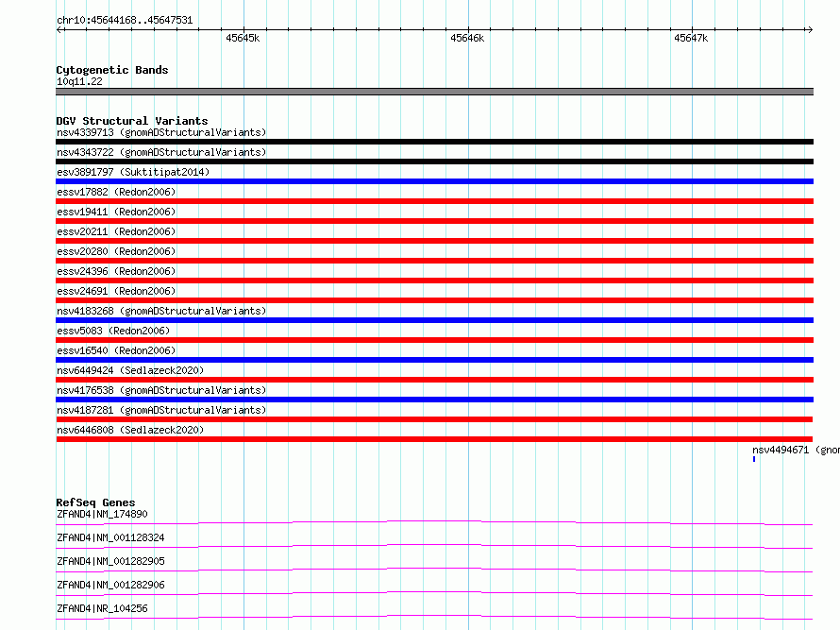The width and height of the screenshot is (840, 630).
Task: Select the ZFAND4|NR_104256 transcript label
Action: point(102,608)
